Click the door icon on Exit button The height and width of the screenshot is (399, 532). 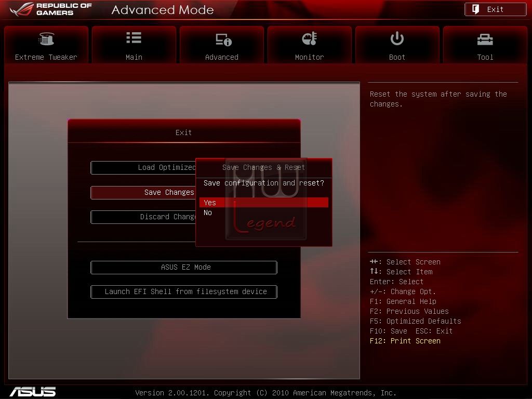click(x=476, y=9)
